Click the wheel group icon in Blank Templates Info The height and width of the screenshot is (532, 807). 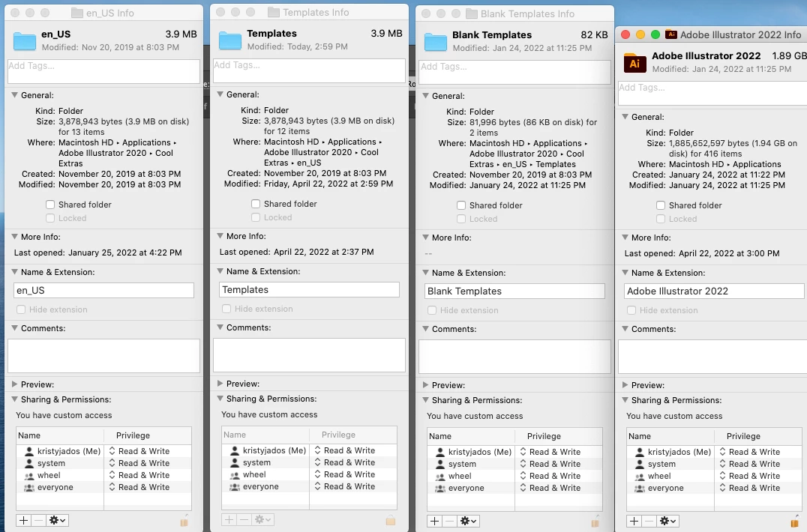coord(440,477)
